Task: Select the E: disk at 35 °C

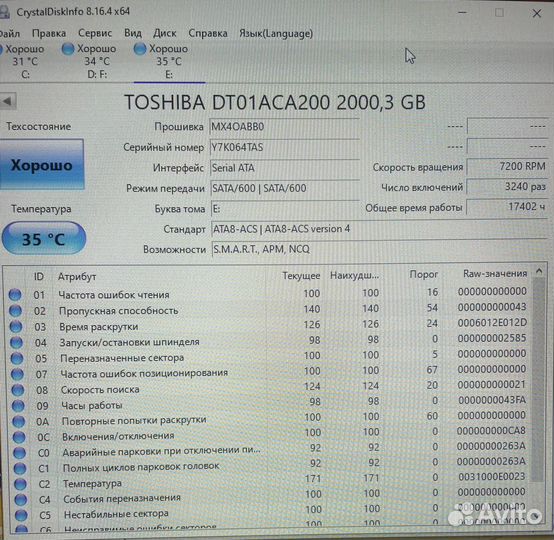Action: [161, 61]
